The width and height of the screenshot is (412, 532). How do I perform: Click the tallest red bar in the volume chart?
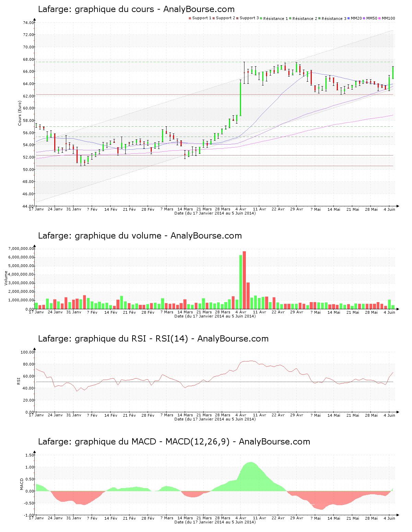point(244,280)
